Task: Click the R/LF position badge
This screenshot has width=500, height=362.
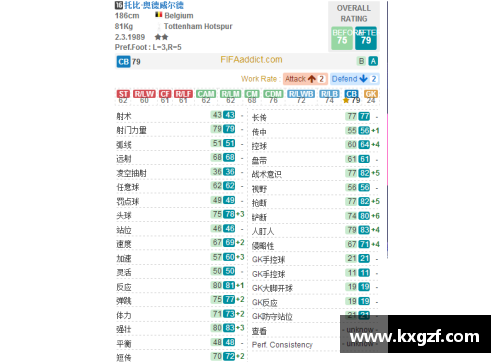Action: click(x=183, y=94)
